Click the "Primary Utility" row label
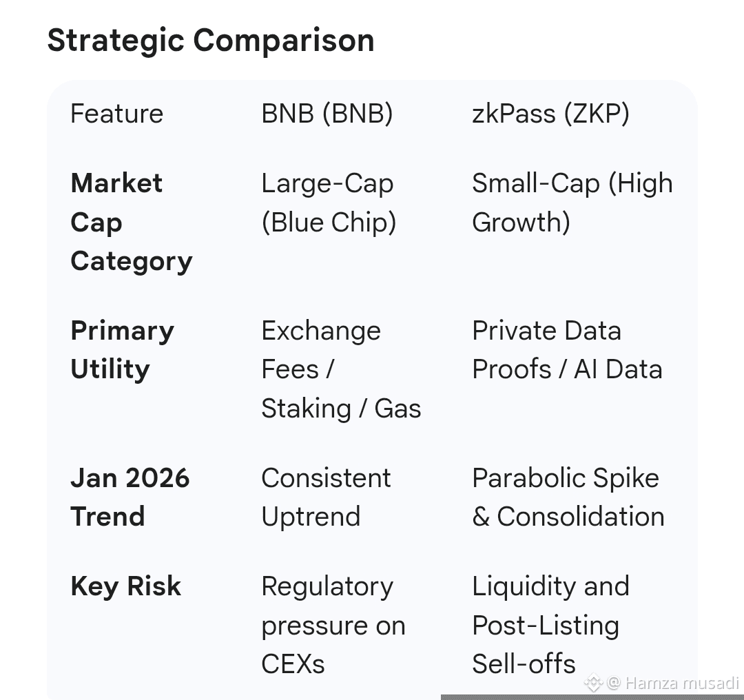Screen dimensions: 744x700 [x=122, y=350]
